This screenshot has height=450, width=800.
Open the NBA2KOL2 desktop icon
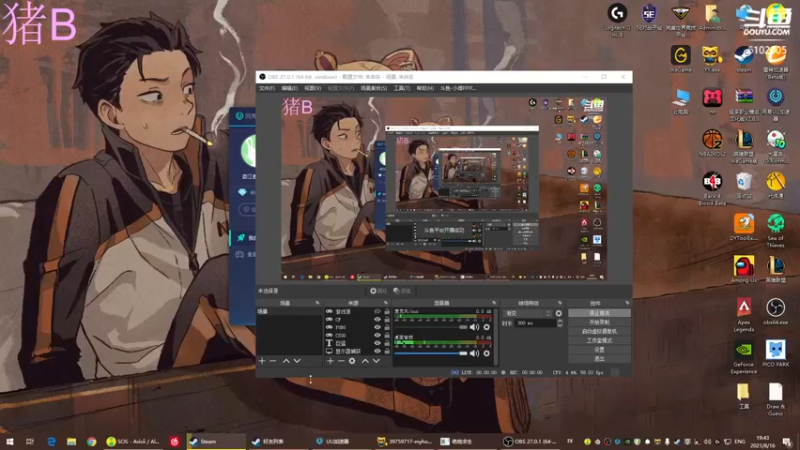coord(712,143)
